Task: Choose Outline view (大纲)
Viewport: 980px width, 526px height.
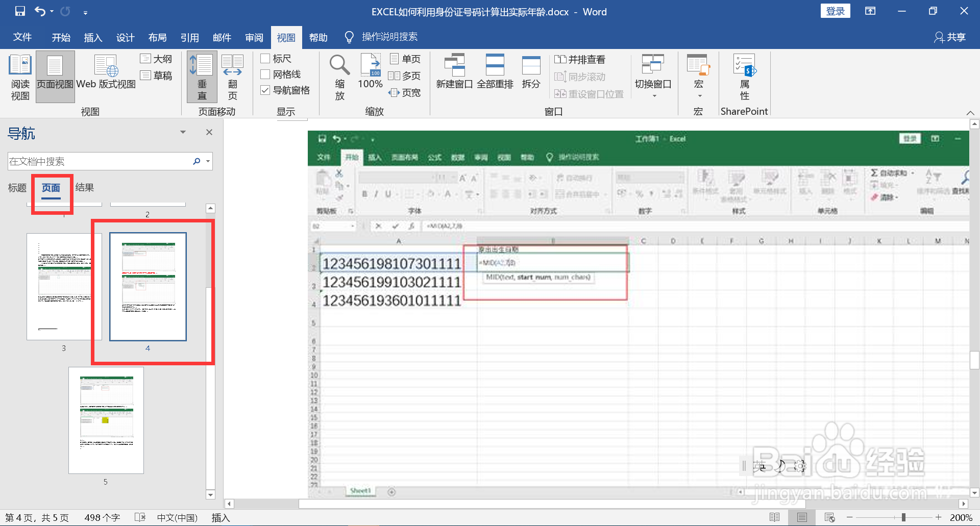Action: (x=156, y=59)
